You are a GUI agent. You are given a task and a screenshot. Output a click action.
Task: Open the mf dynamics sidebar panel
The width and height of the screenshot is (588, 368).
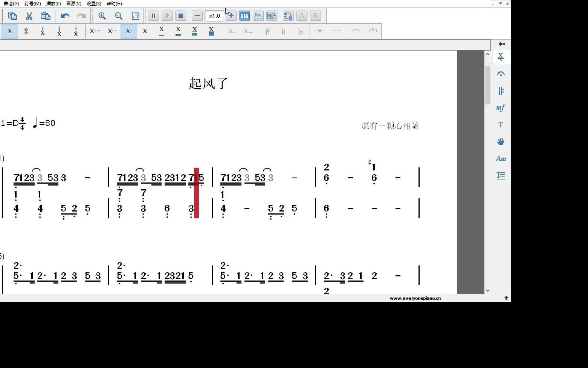[501, 108]
